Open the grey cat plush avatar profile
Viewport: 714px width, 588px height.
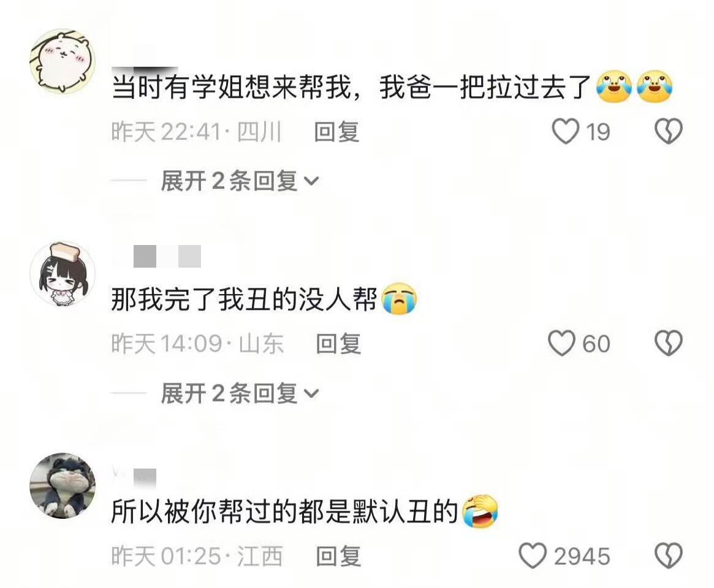coord(63,486)
